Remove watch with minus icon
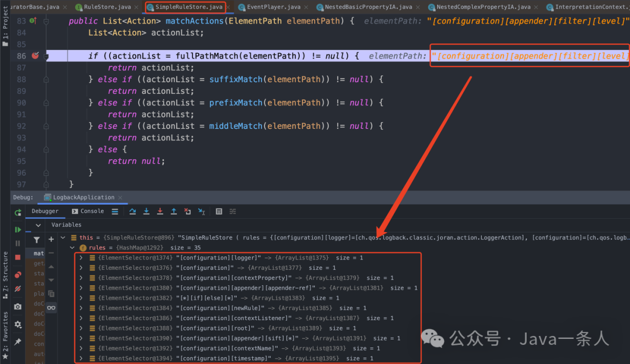The image size is (630, 364). tap(51, 253)
